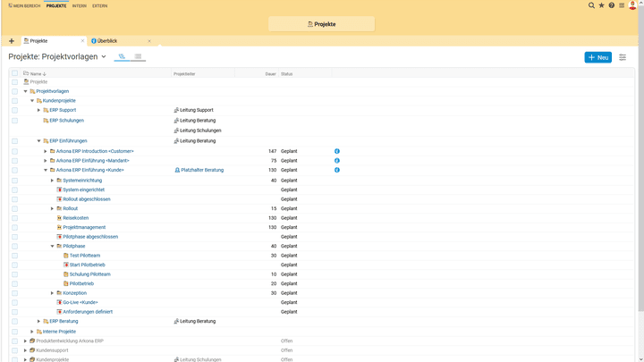Open the filter settings icon beside Neu

623,57
